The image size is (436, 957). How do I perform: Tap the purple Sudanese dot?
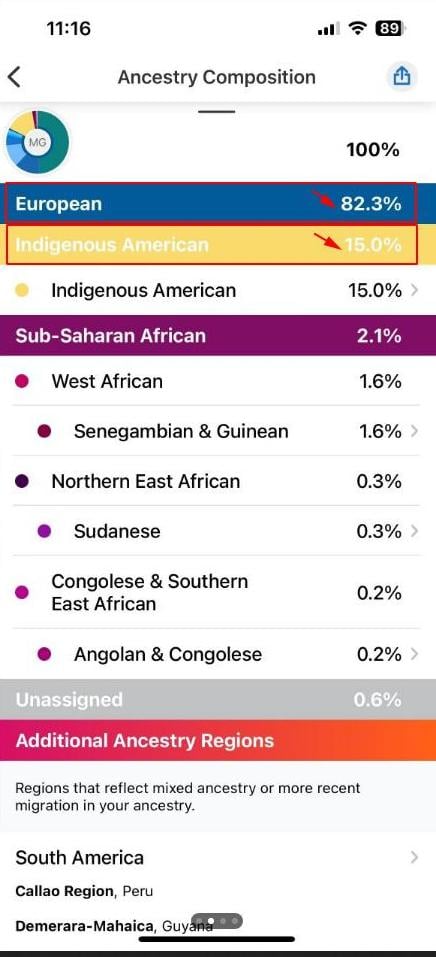pos(44,531)
